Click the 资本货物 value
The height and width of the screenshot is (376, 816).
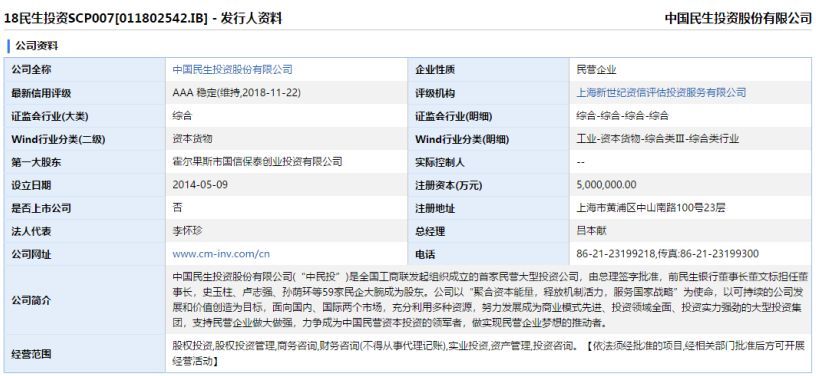pos(192,139)
